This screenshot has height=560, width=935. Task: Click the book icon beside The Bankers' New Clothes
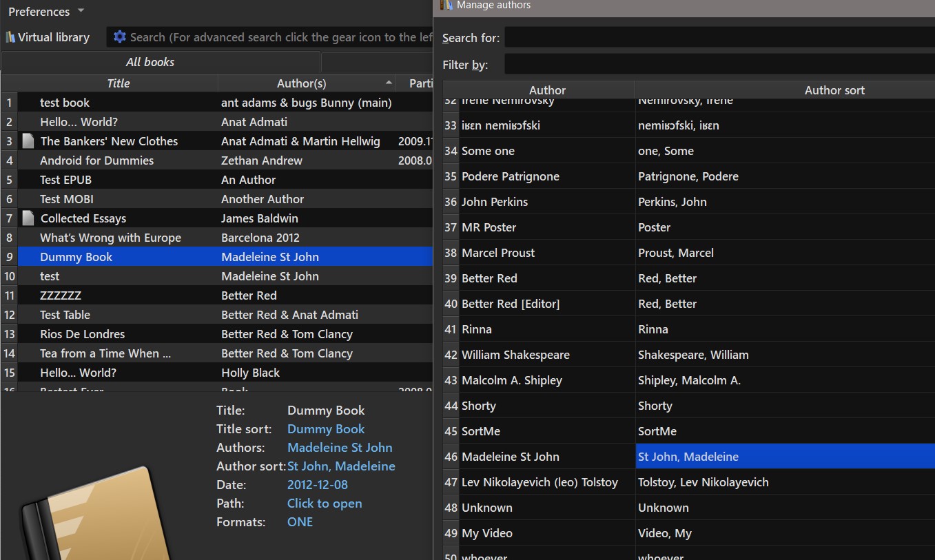click(28, 141)
